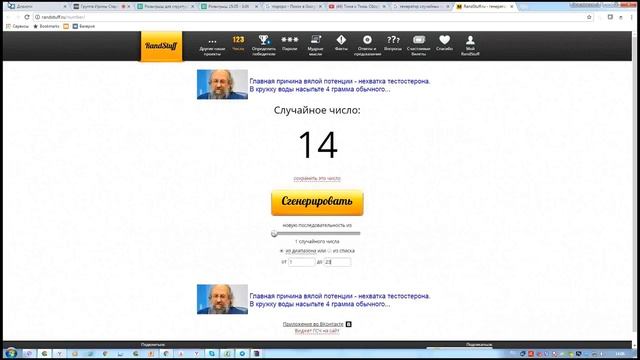The width and height of the screenshot is (640, 360).
Task: Open the 'Мой RandStuff' profile icon
Action: pyautogui.click(x=470, y=46)
